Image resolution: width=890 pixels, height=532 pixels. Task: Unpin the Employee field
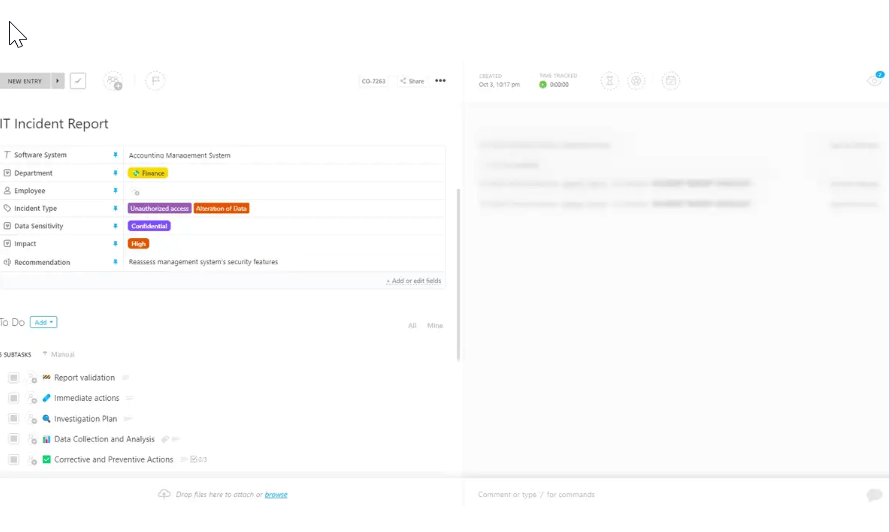pyautogui.click(x=115, y=191)
